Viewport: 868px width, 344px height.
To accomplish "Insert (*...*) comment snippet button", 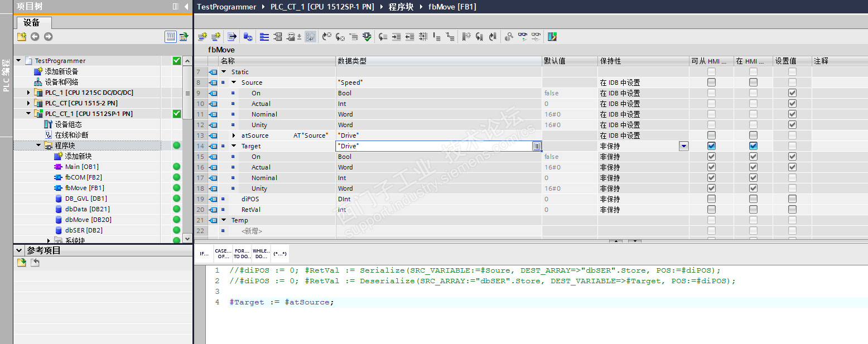I will pos(279,254).
